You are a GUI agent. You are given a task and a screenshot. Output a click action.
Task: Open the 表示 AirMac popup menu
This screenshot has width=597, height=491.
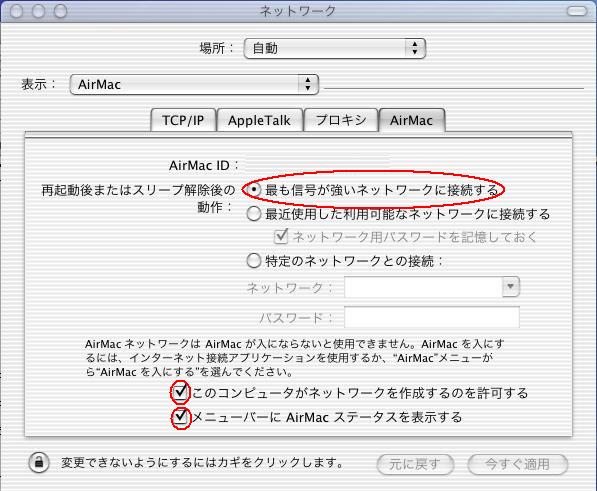[194, 84]
